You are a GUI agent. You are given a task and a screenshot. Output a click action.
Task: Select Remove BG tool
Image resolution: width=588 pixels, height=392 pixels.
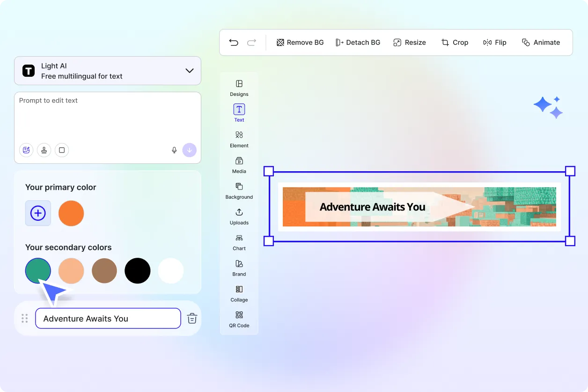300,43
